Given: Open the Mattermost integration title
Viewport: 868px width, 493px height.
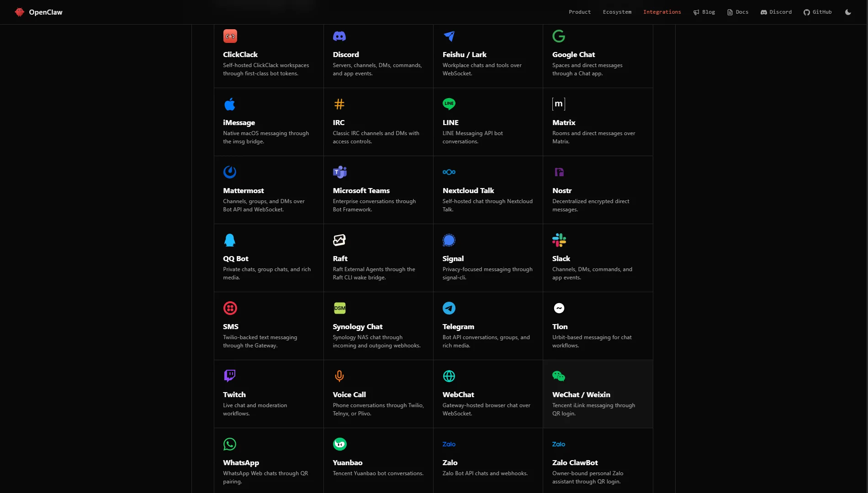Looking at the screenshot, I should [x=243, y=191].
